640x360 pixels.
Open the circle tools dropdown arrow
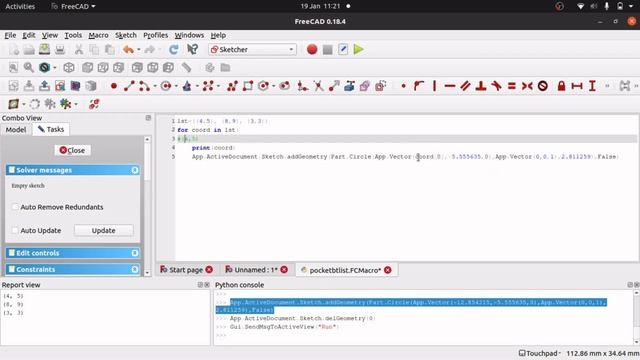point(176,86)
